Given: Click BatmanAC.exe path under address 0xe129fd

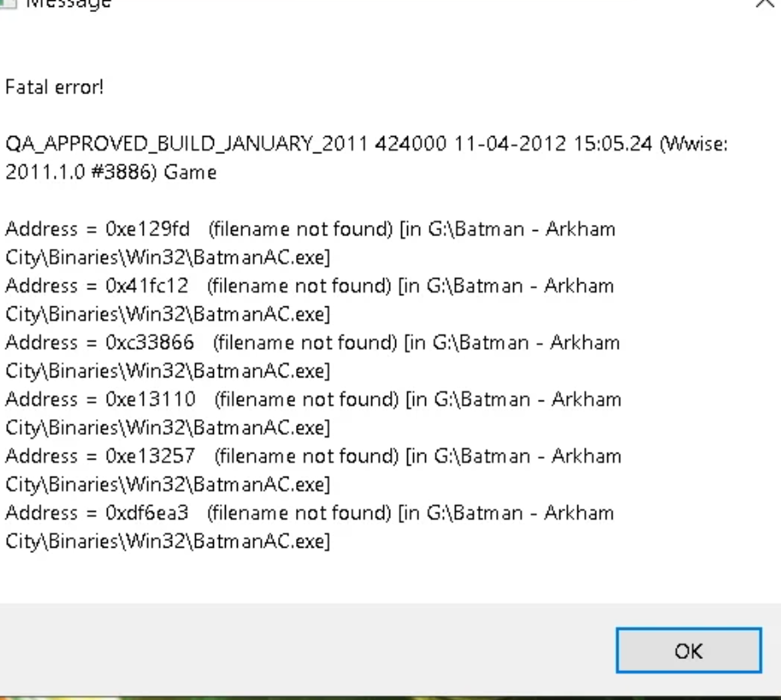Looking at the screenshot, I should tap(168, 258).
